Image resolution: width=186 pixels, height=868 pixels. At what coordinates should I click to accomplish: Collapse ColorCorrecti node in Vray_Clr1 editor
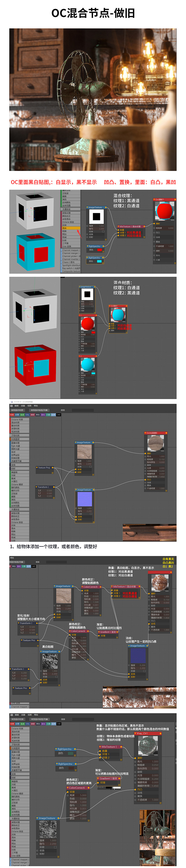point(68,788)
